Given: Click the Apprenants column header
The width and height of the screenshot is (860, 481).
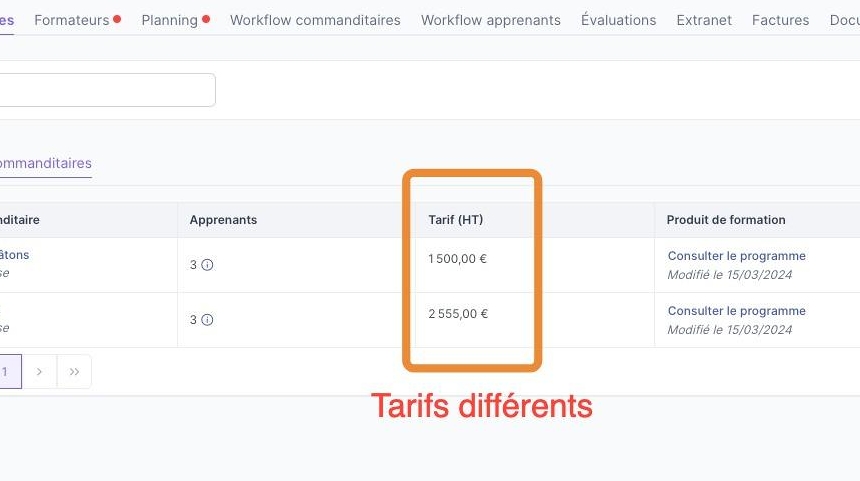Looking at the screenshot, I should (x=223, y=220).
